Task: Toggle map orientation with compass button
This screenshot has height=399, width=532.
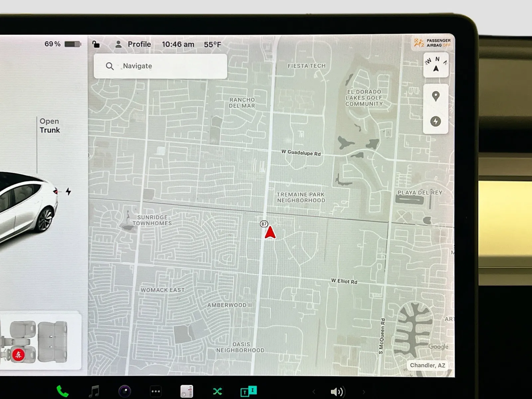Action: tap(436, 65)
